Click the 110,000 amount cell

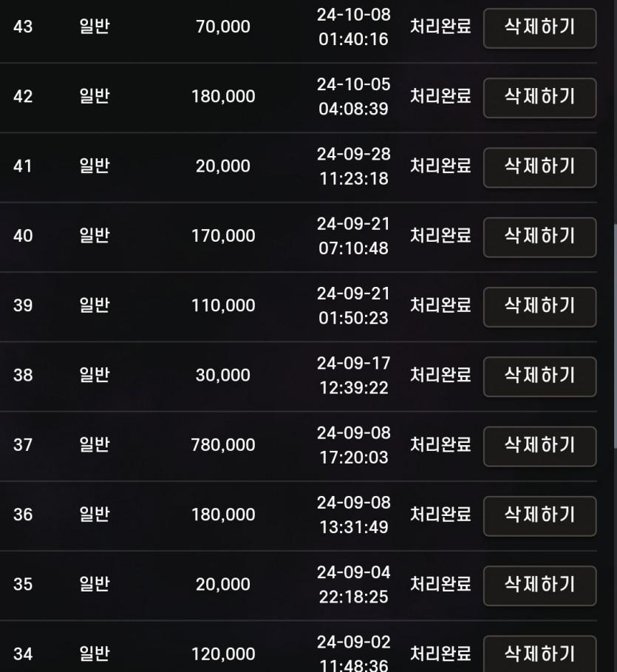(x=223, y=306)
